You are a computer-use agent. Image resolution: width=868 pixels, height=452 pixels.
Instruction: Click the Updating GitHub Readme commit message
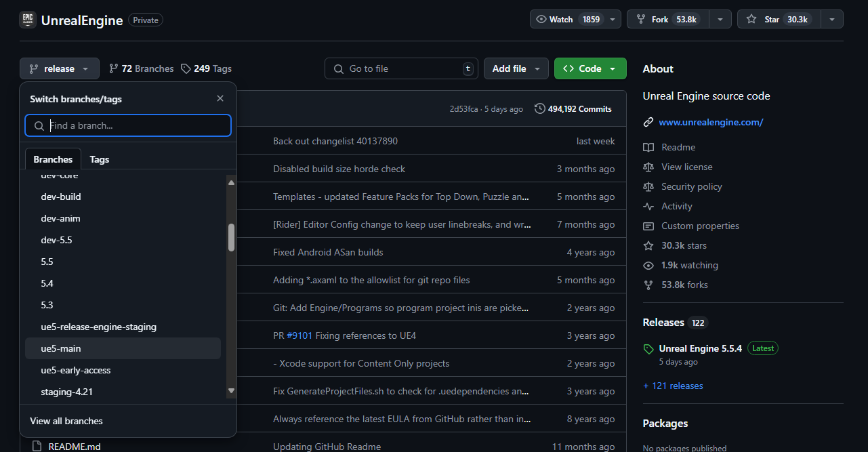(x=327, y=447)
